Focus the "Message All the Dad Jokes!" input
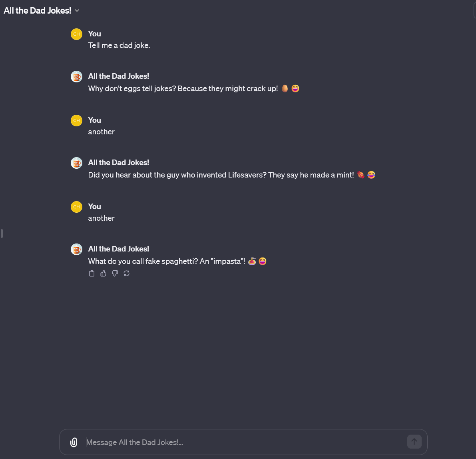The image size is (476, 459). coord(244,442)
